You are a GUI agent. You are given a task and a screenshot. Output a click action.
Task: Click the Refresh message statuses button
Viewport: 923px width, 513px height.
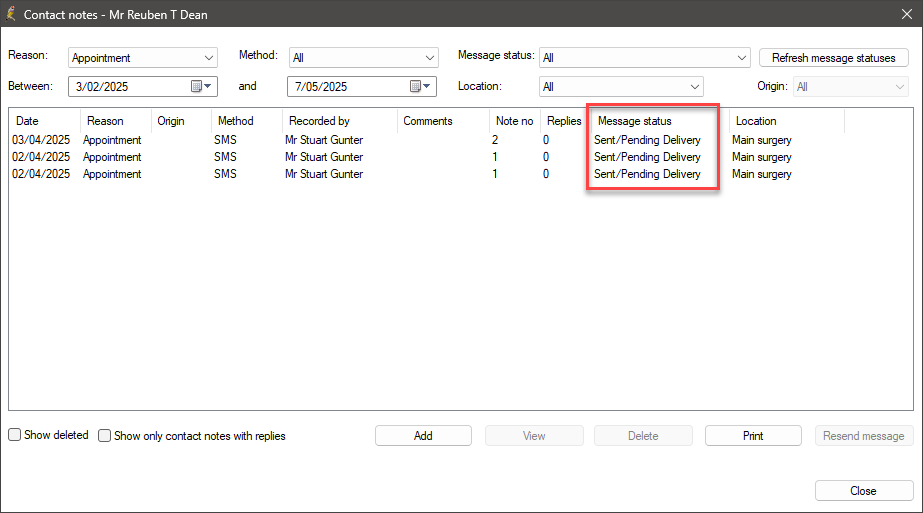coord(833,58)
